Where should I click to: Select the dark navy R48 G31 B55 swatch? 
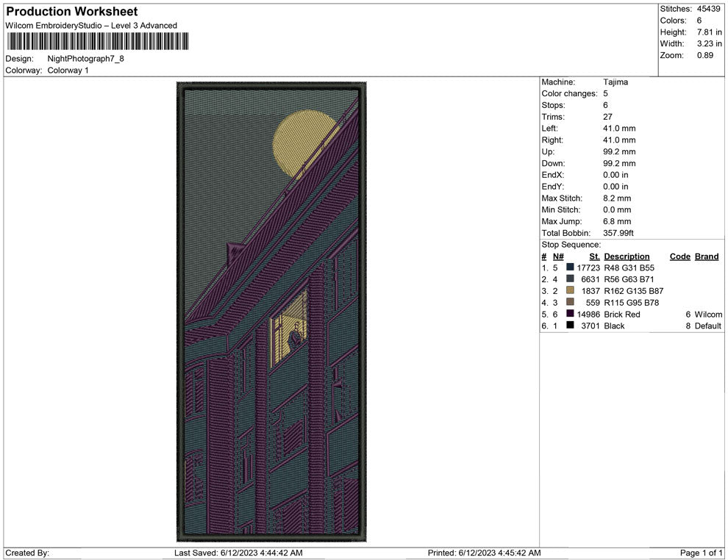pos(570,268)
